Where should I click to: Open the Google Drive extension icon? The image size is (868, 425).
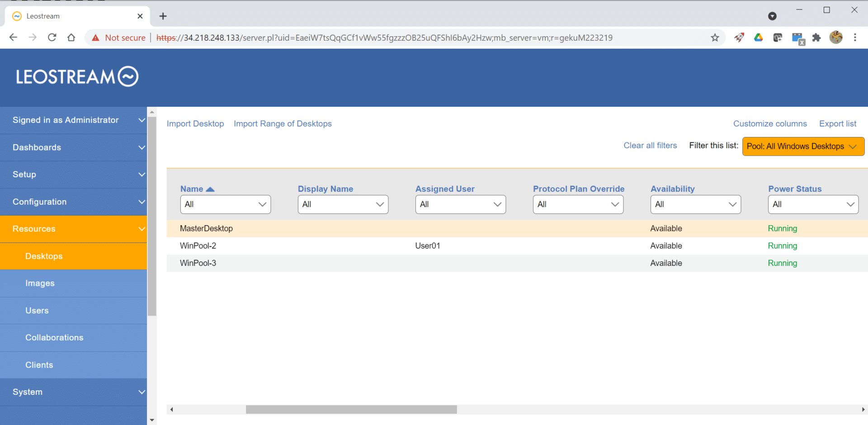coord(759,38)
